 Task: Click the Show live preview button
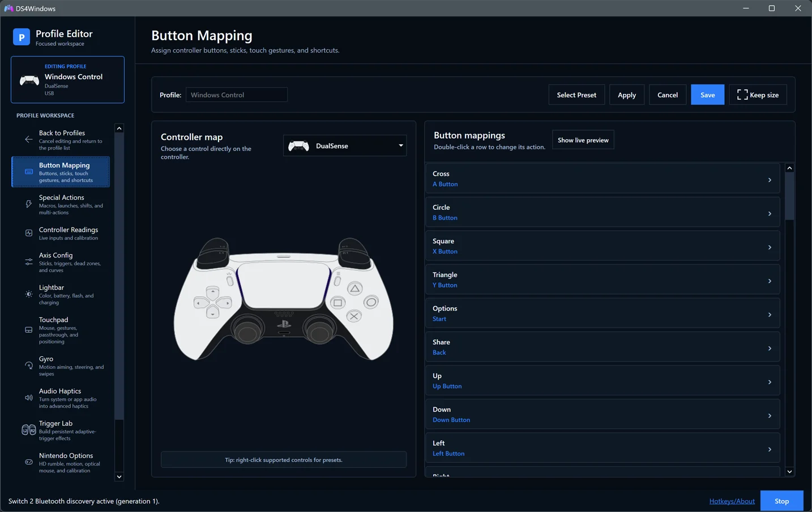click(583, 140)
